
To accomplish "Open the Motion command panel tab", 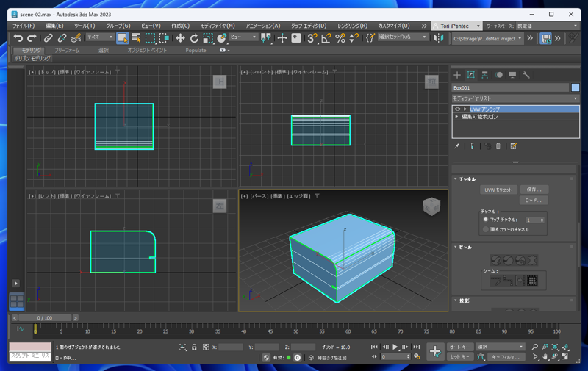I will (x=499, y=75).
